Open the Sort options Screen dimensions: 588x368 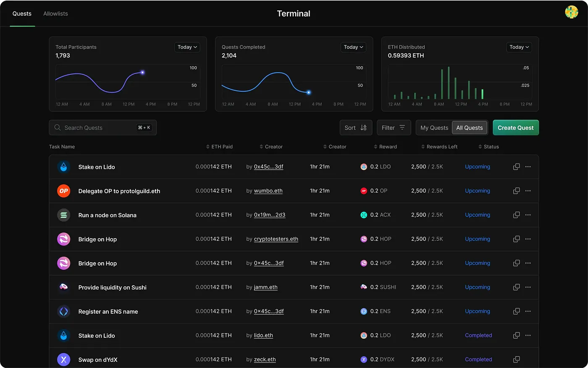356,128
